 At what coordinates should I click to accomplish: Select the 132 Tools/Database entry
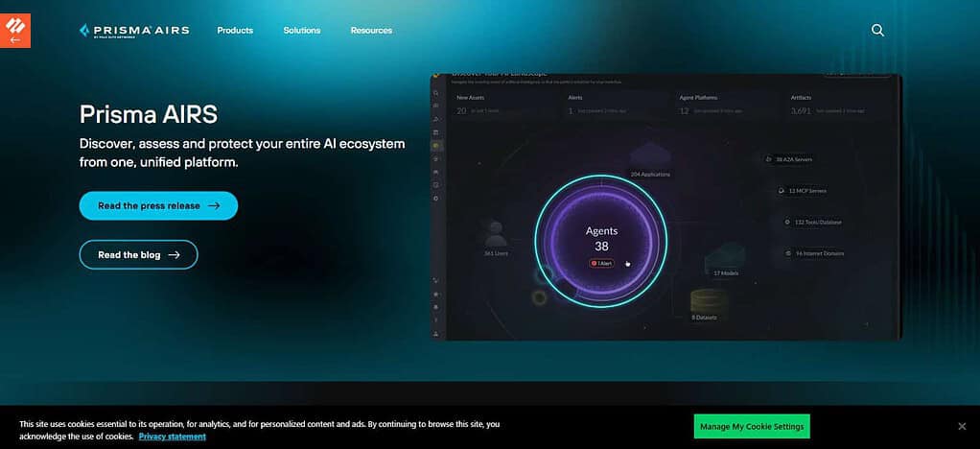[813, 222]
